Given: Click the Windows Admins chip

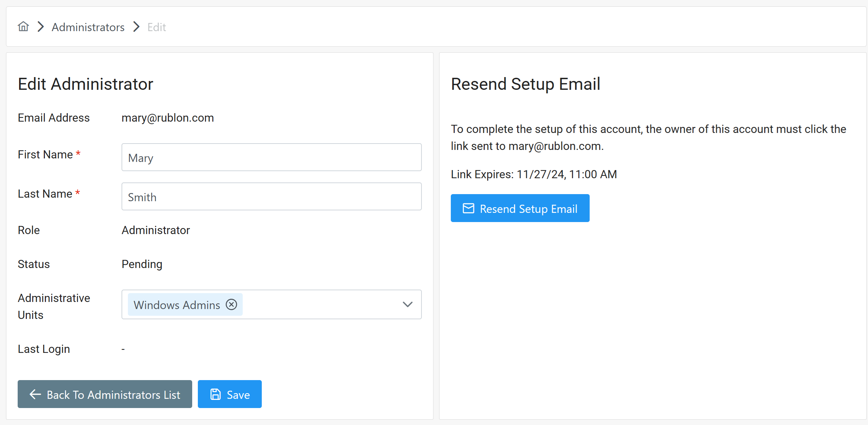Looking at the screenshot, I should tap(177, 305).
